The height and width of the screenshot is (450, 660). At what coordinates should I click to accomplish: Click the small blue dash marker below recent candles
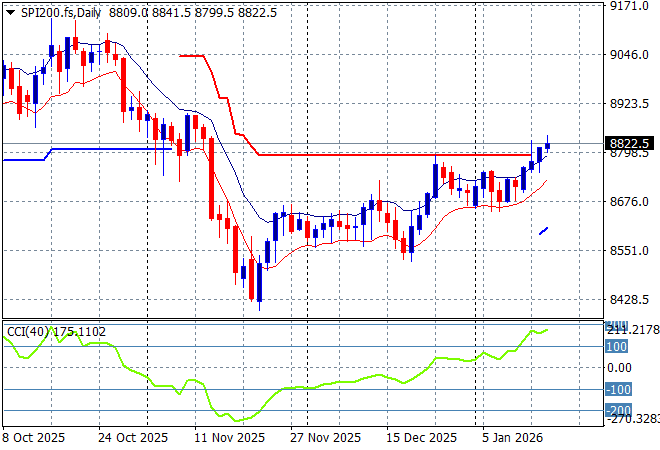[544, 231]
